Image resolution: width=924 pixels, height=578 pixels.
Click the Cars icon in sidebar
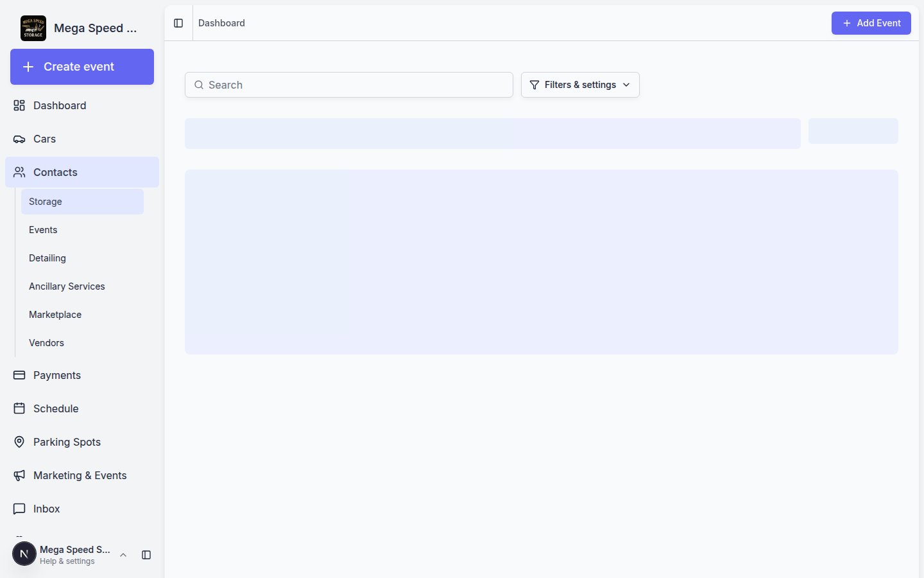19,139
